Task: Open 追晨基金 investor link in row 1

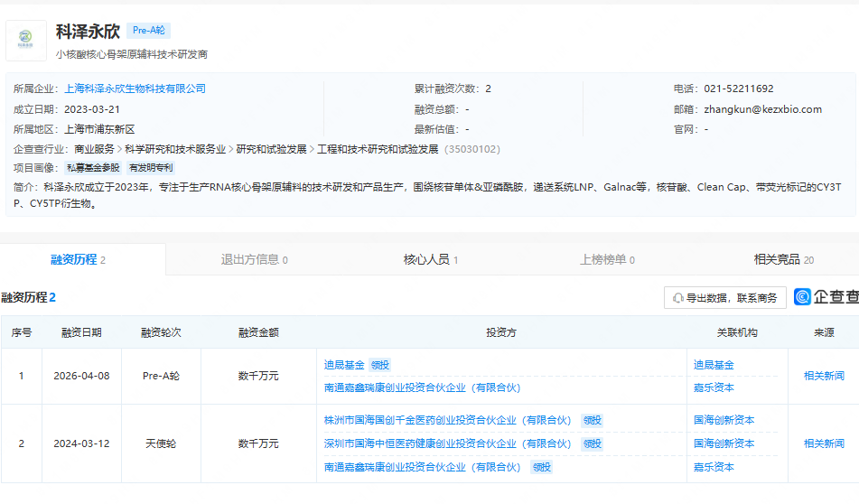Action: [344, 365]
